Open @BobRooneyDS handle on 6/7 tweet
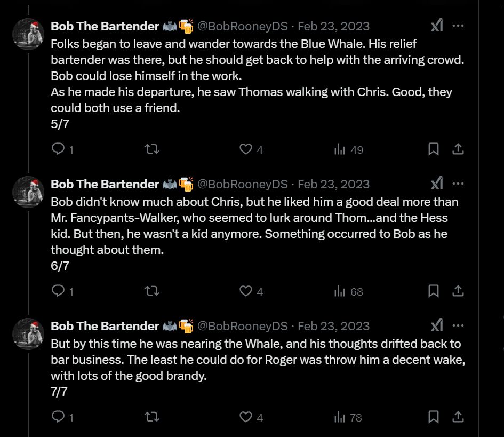The image size is (504, 437). click(x=243, y=184)
